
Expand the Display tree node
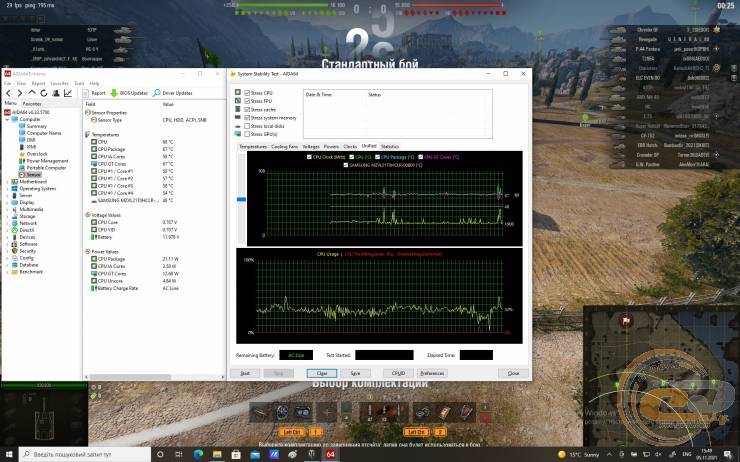tap(7, 202)
